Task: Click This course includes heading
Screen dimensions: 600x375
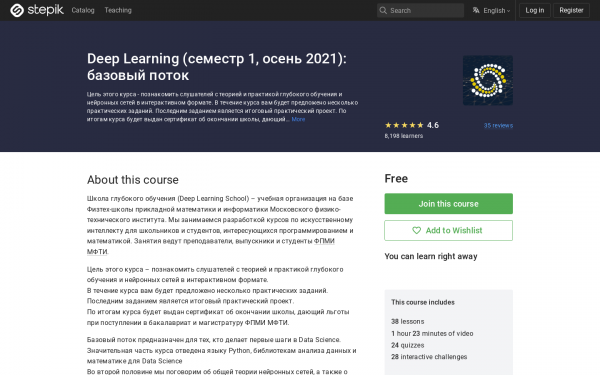Action: [423, 302]
